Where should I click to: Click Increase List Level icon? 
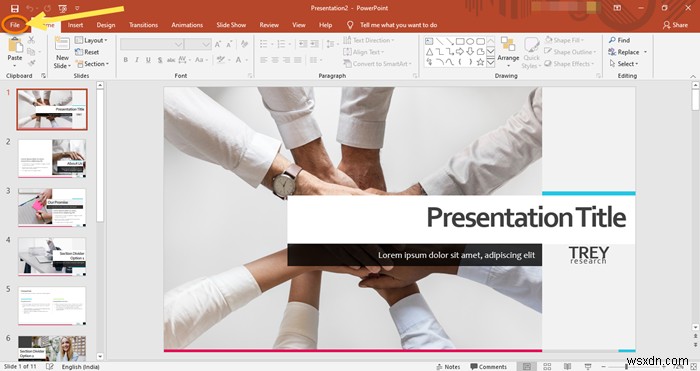315,44
